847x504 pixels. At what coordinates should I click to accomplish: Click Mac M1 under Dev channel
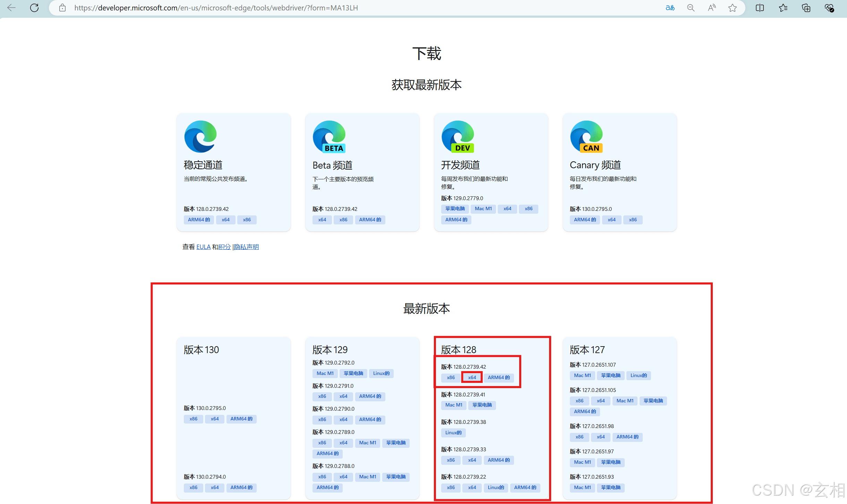click(x=483, y=209)
